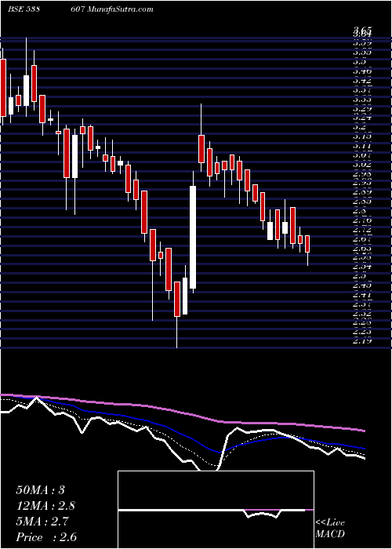392x549 pixels.
Task: Click the 3.65 price axis label
Action: click(362, 30)
